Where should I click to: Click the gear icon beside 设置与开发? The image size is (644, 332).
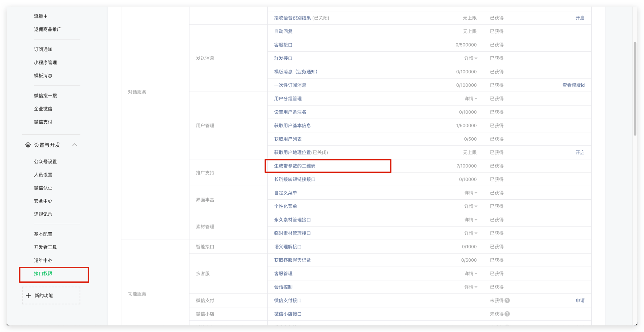point(28,145)
